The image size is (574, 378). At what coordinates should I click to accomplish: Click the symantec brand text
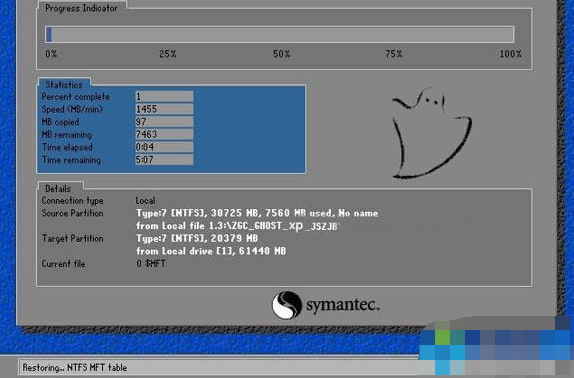(x=343, y=305)
